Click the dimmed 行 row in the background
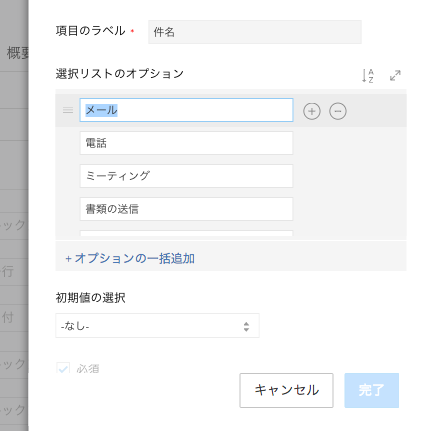444x431 pixels. pos(7,271)
